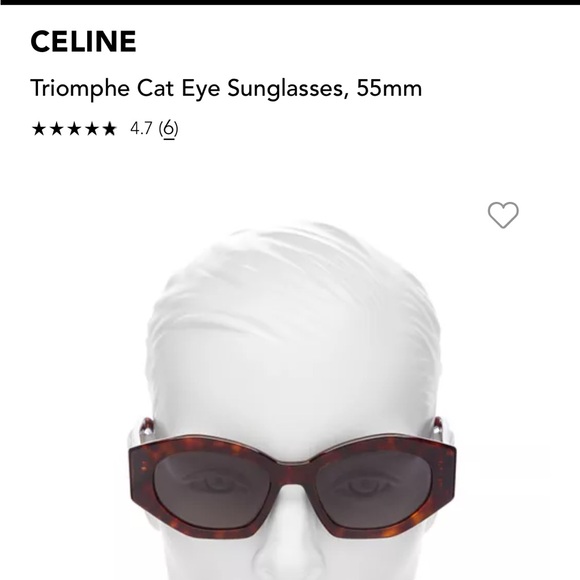Screen dimensions: 580x580
Task: Click the right temple arm of sunglasses
Action: [x=442, y=431]
